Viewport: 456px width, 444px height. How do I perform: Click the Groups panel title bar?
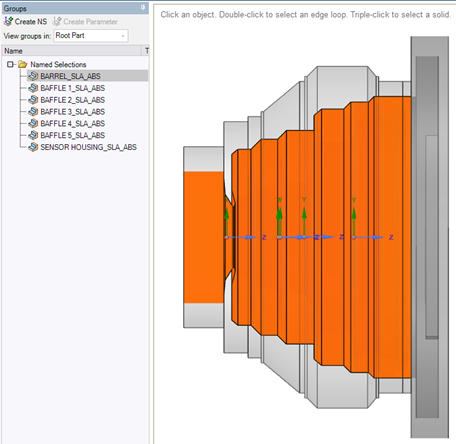tap(75, 8)
